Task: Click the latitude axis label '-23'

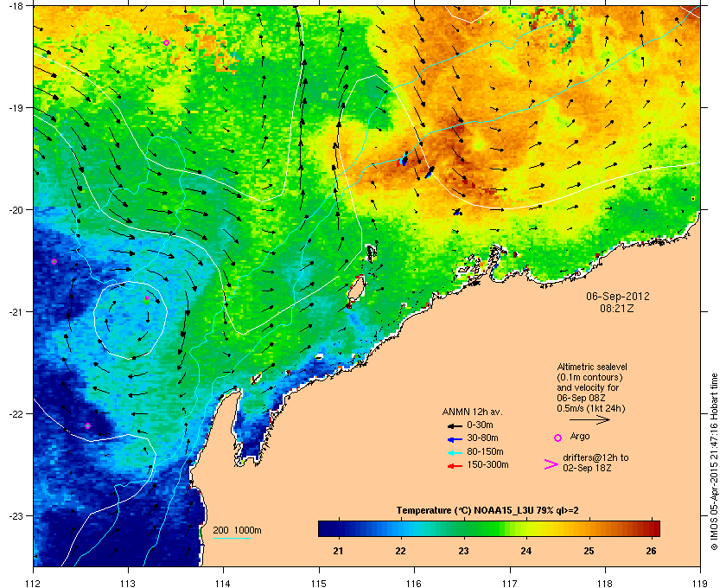Action: (x=16, y=515)
